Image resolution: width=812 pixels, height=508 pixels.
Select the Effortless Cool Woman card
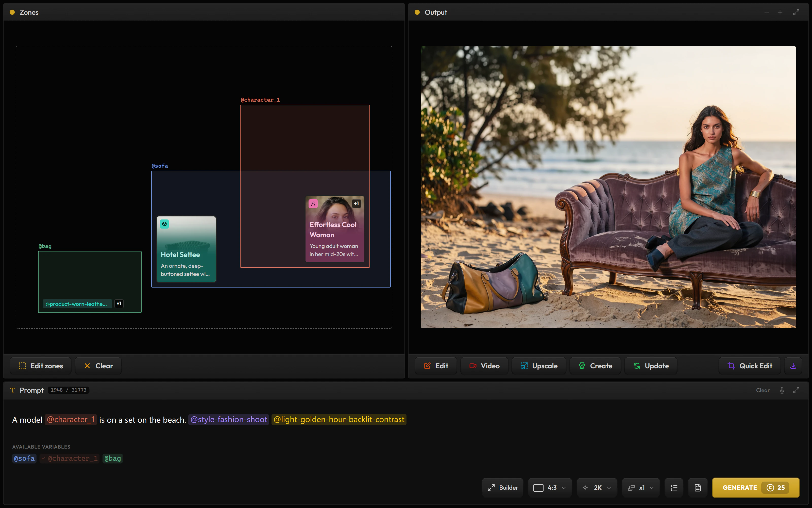pyautogui.click(x=335, y=229)
